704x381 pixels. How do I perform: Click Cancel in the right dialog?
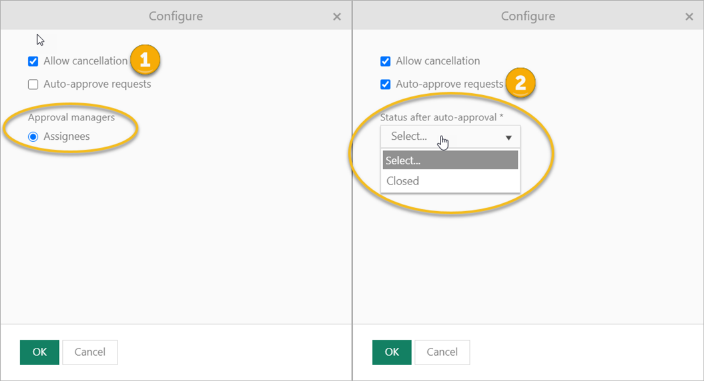coord(442,352)
